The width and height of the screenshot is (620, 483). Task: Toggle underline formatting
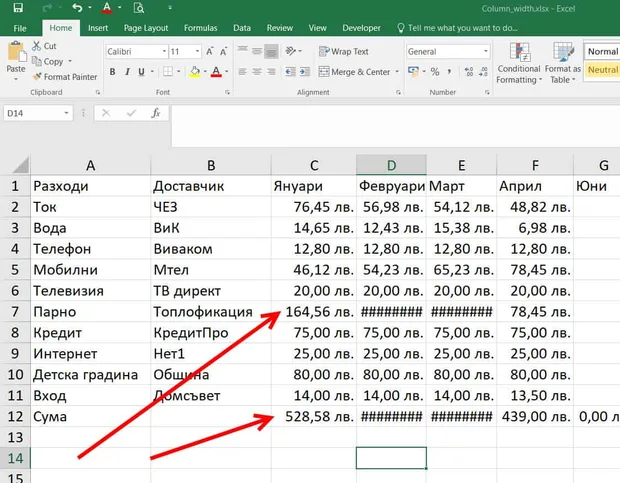click(x=141, y=72)
